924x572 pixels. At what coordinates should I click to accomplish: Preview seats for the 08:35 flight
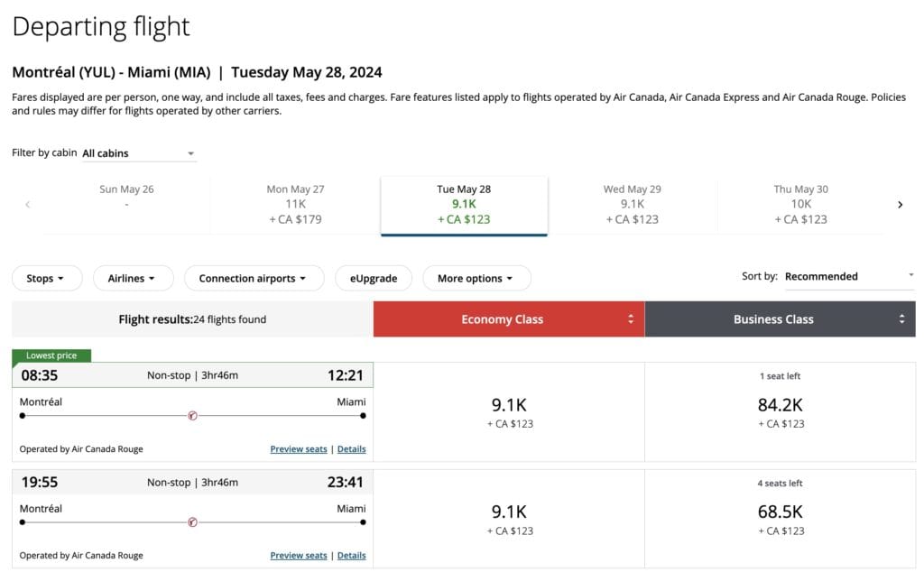[299, 449]
